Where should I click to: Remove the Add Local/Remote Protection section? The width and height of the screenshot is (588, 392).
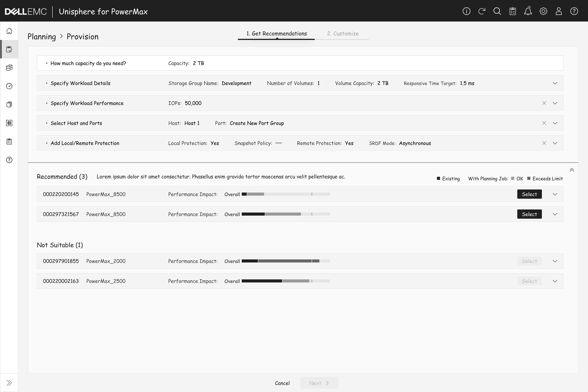pyautogui.click(x=544, y=143)
